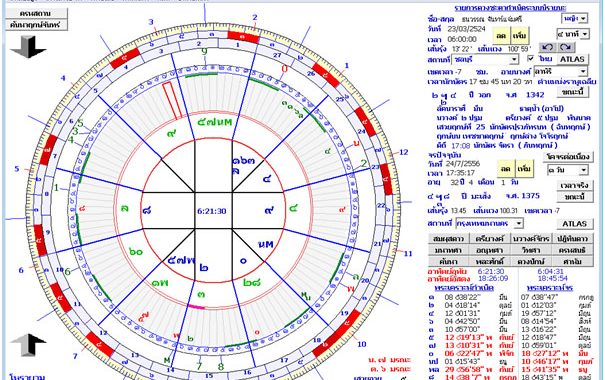This screenshot has width=605, height=380.
Task: Expand the ๔ นาที step dropdown
Action: point(573,34)
